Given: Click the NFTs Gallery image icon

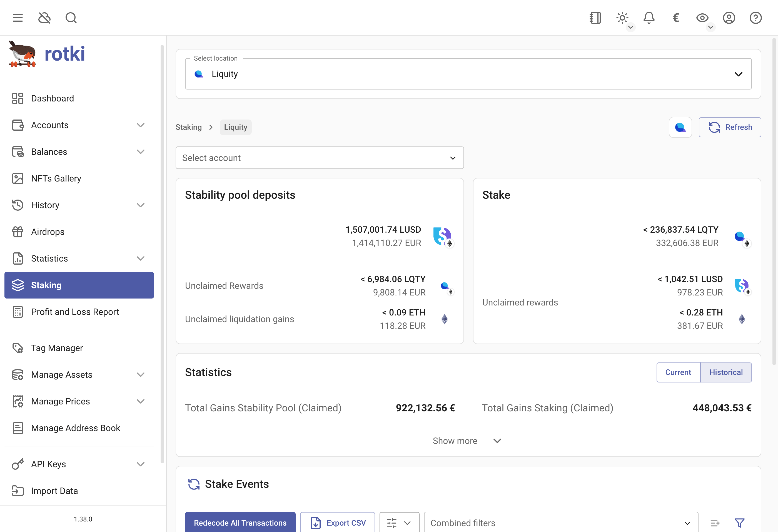Looking at the screenshot, I should click(x=18, y=178).
